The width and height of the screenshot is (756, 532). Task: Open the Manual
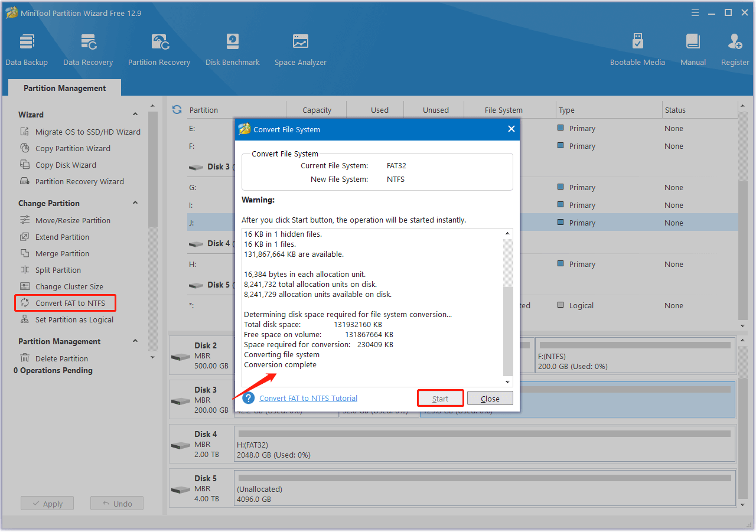(693, 50)
